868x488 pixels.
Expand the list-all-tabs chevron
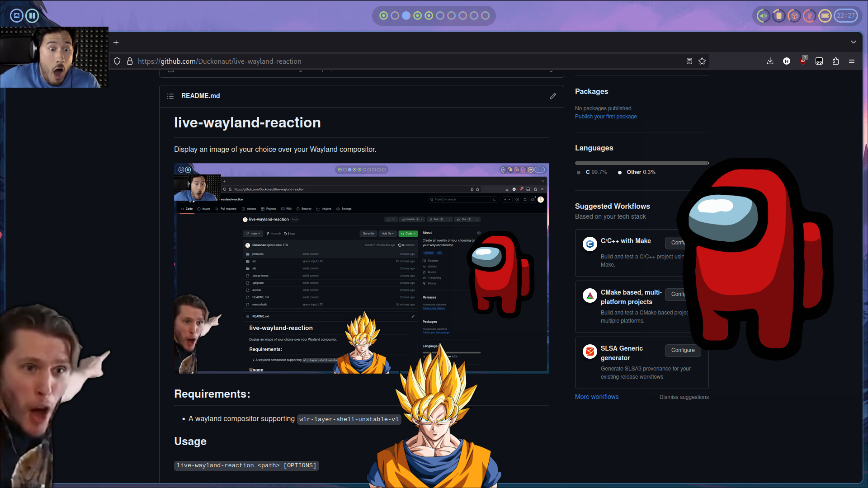click(x=854, y=42)
